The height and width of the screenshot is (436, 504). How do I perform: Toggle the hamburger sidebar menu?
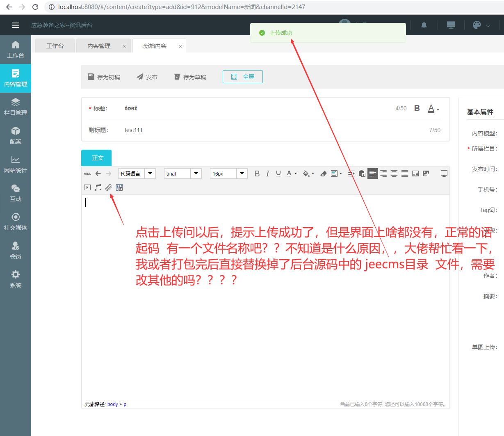point(16,25)
